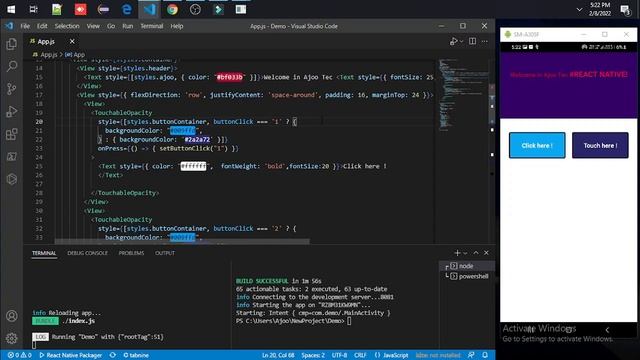Open the Terminal menu
The width and height of the screenshot is (640, 360).
152,26
